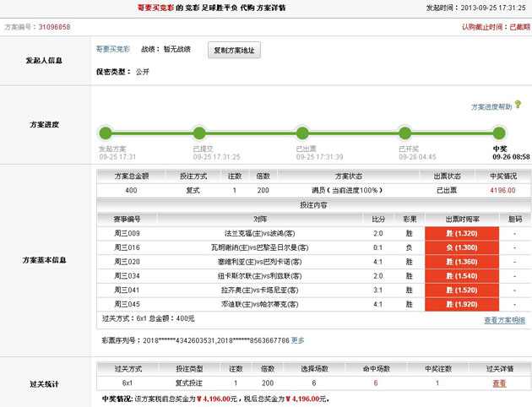Click the 胜 (1.920) odds cell
This screenshot has height=407, width=532.
pos(456,304)
